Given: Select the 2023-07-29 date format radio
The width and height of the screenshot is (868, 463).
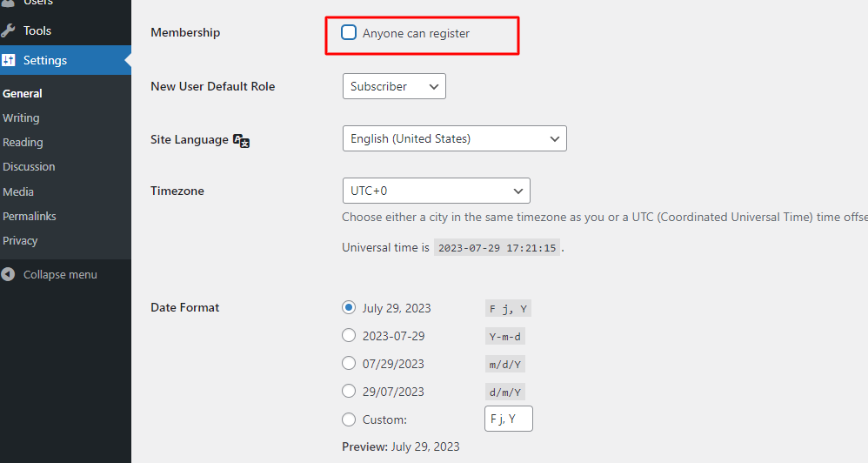Looking at the screenshot, I should [x=349, y=335].
